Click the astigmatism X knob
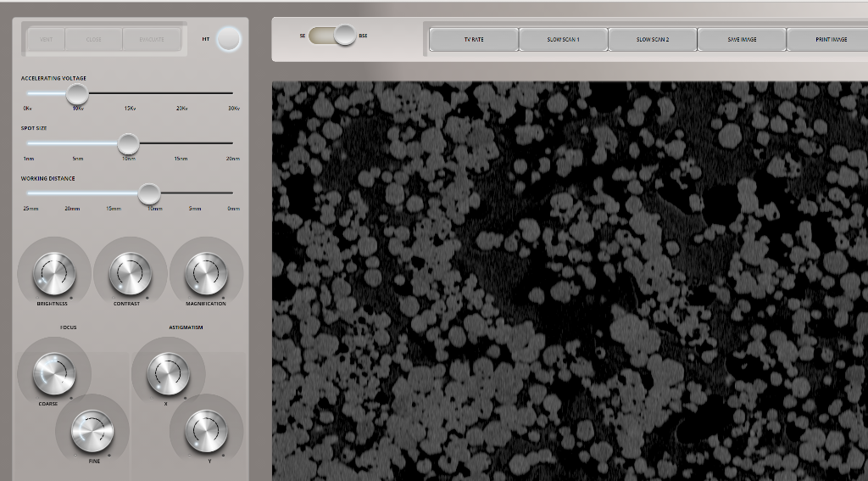This screenshot has height=481, width=868. tap(169, 373)
